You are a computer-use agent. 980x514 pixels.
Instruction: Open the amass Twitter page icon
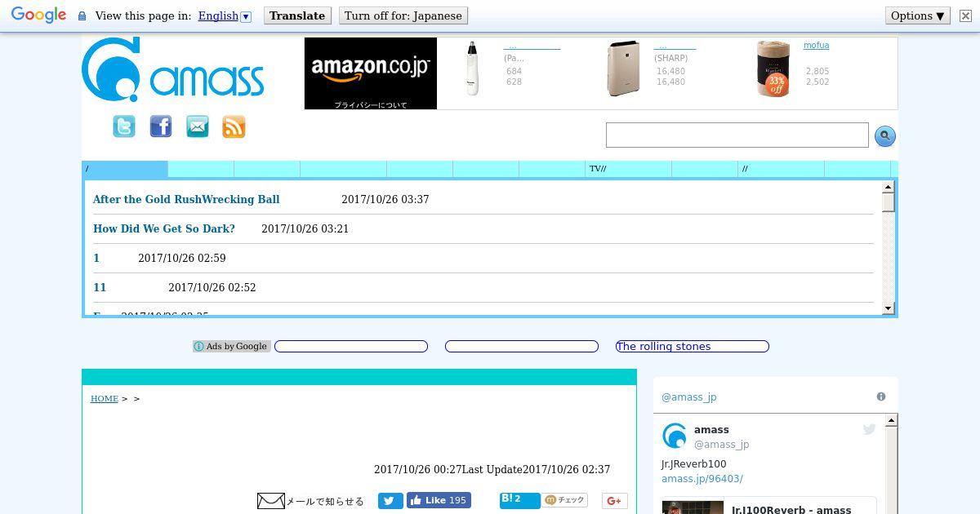(x=124, y=126)
